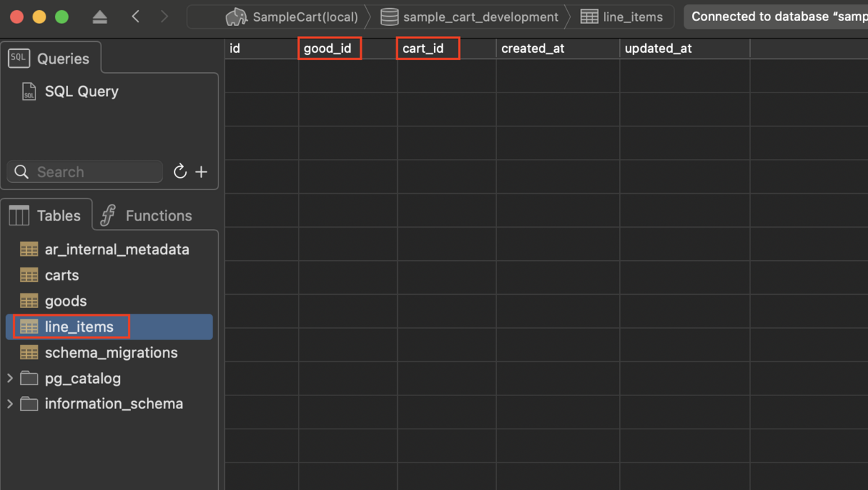Click the SQL Query file icon
Viewport: 868px width, 490px height.
[29, 92]
